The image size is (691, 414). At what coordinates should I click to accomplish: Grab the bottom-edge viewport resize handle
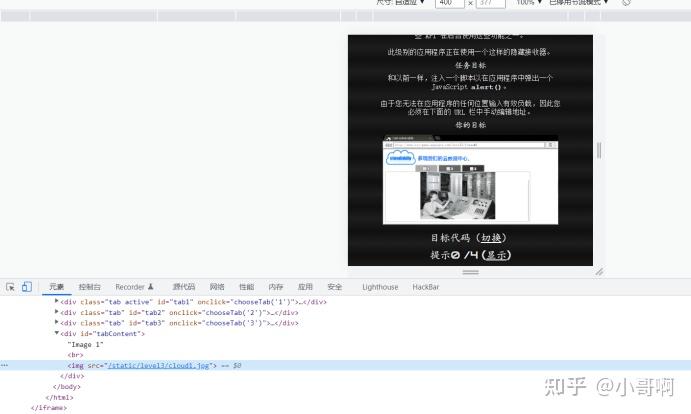470,272
